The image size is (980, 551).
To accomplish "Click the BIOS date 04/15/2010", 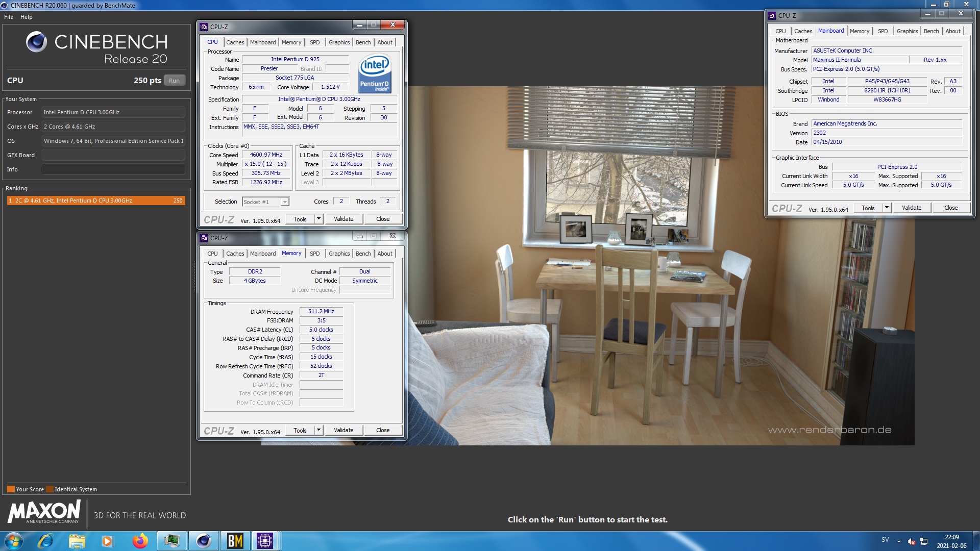I will click(887, 142).
